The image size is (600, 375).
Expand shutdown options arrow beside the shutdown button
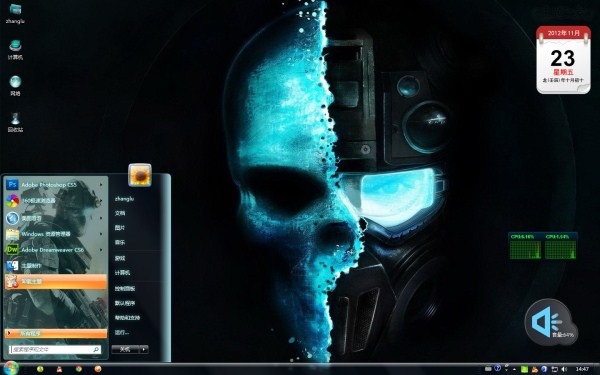point(144,349)
